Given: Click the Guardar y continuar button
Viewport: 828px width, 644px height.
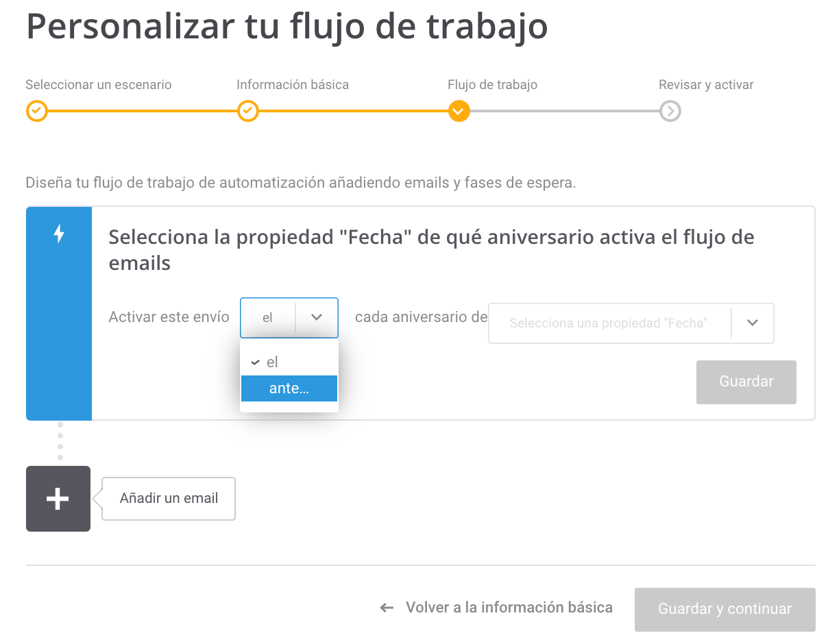Looking at the screenshot, I should point(724,609).
